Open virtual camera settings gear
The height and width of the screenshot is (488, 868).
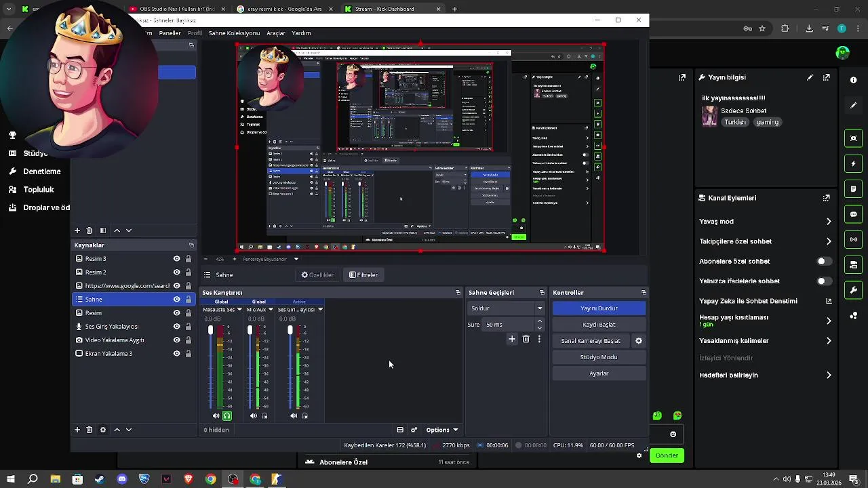coord(638,341)
